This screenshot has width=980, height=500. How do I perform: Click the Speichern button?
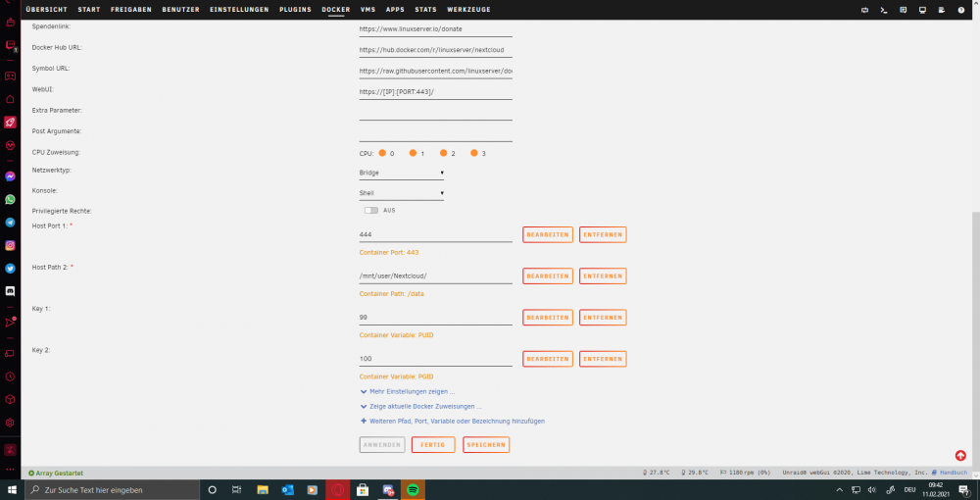486,444
